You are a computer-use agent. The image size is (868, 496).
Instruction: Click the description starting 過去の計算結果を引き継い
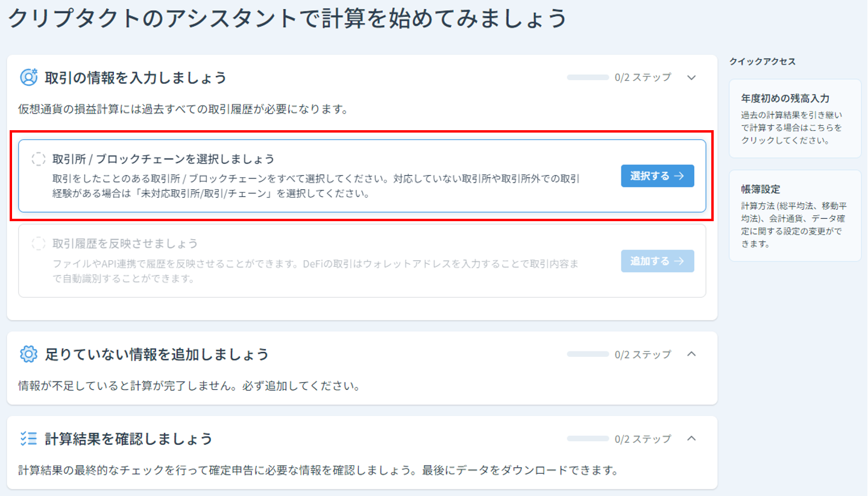click(791, 127)
